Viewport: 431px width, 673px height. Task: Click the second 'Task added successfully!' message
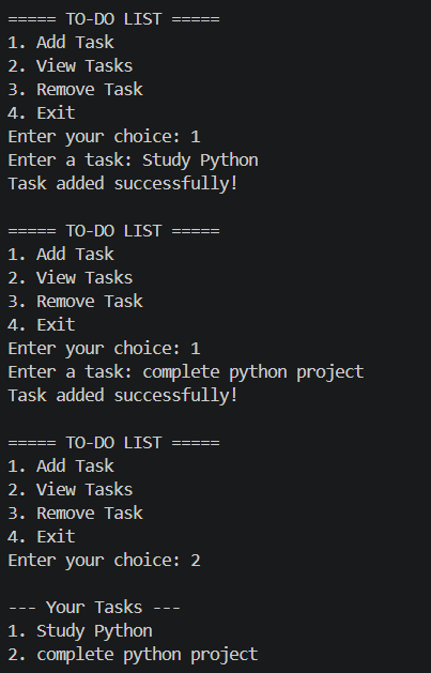click(123, 395)
